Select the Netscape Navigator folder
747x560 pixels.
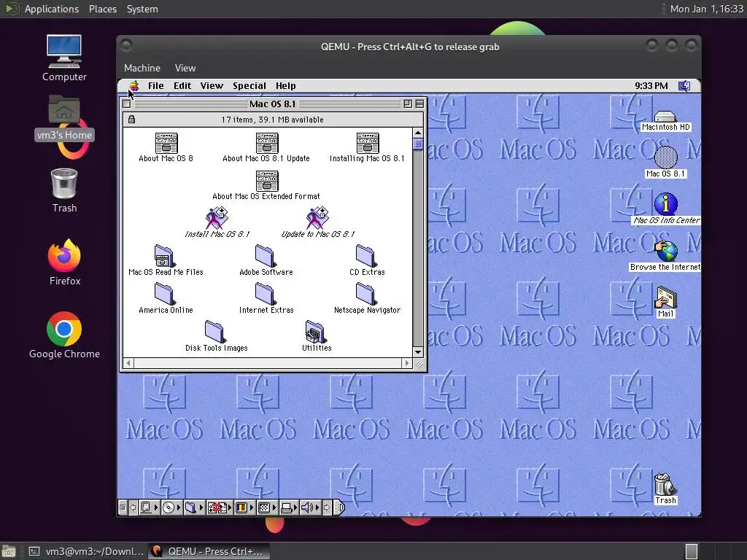coord(367,298)
